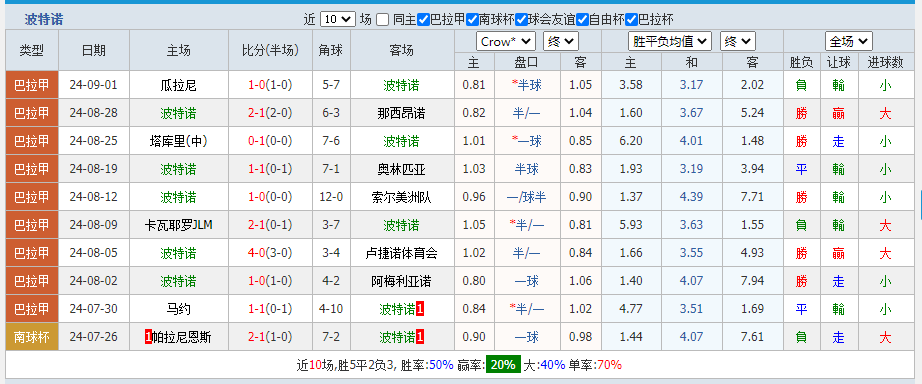The image size is (922, 384).
Task: Open the 卡瓦耶罗JLM home team link
Action: click(x=179, y=225)
